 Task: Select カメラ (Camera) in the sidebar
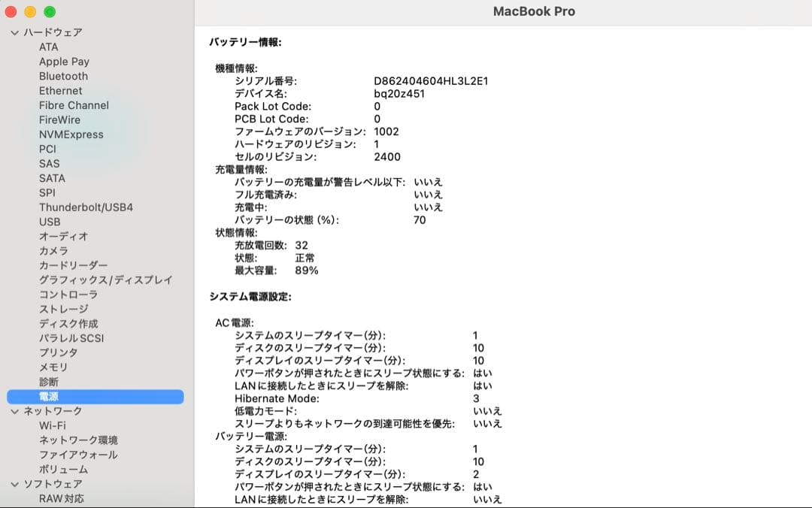pos(54,251)
